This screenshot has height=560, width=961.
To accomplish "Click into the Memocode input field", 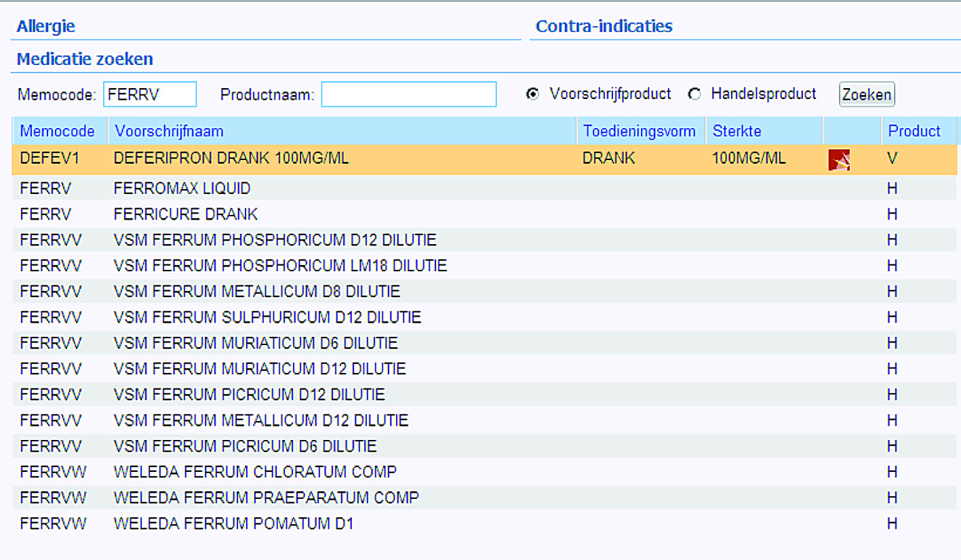I will (150, 95).
